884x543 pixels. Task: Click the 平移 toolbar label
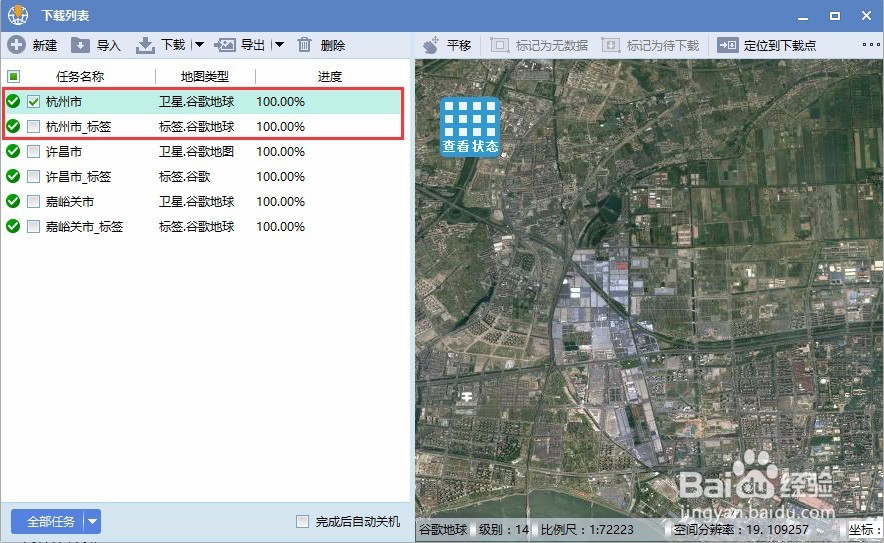[x=459, y=45]
